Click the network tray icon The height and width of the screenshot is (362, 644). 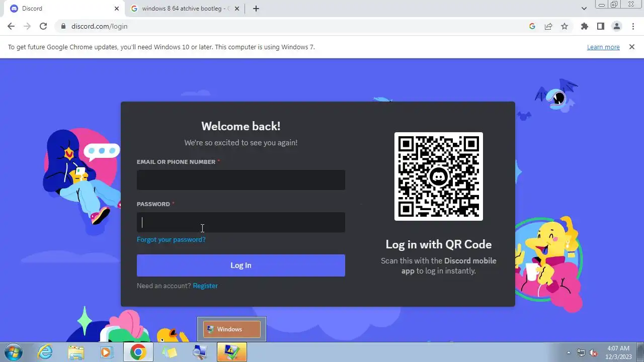click(x=581, y=352)
